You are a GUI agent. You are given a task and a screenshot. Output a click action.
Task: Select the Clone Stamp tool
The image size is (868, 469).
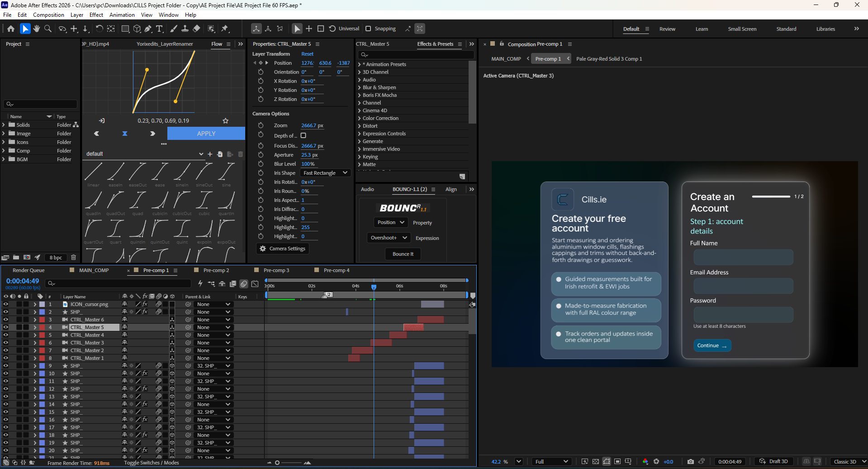(x=185, y=29)
